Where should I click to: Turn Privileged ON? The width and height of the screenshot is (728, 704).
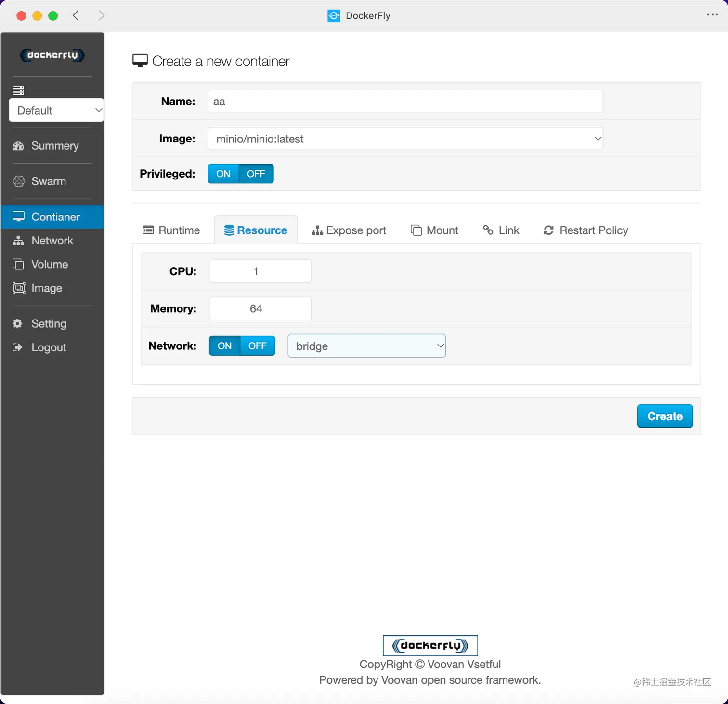223,174
